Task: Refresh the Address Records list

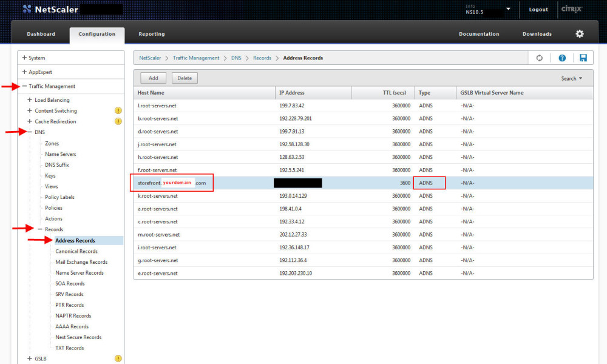Action: (540, 58)
